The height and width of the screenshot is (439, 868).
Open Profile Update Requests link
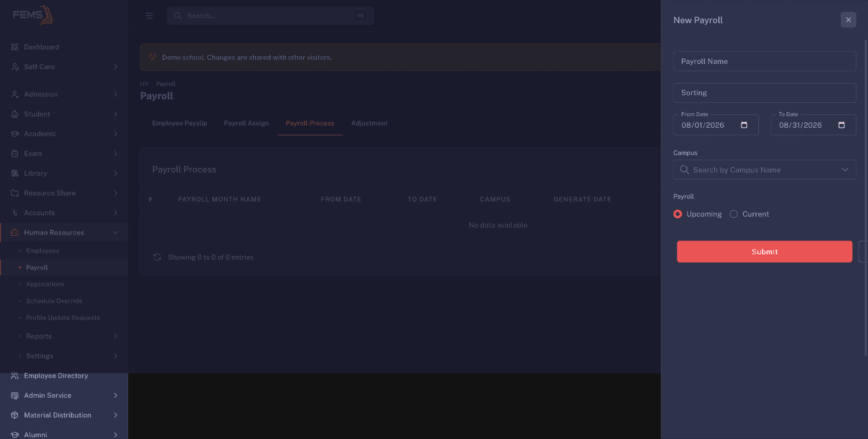pyautogui.click(x=63, y=318)
